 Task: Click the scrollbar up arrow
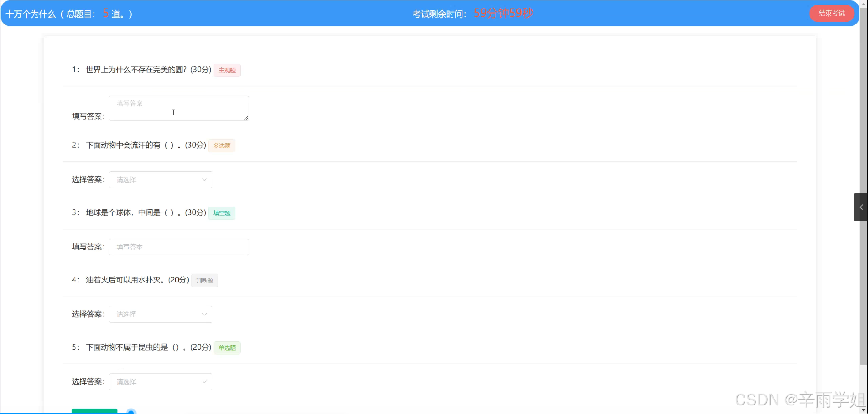(863, 4)
